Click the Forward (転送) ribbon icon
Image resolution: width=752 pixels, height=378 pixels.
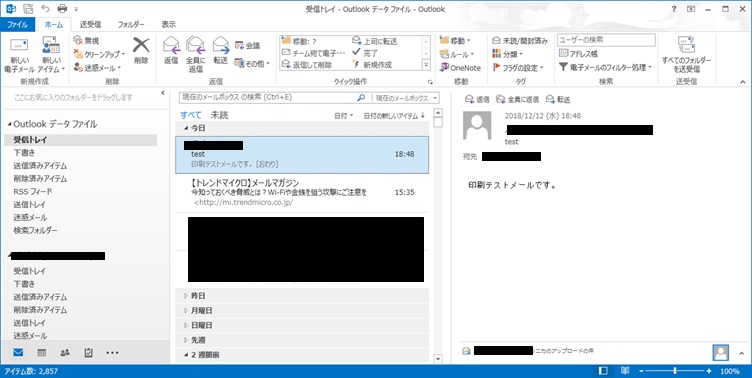click(221, 45)
